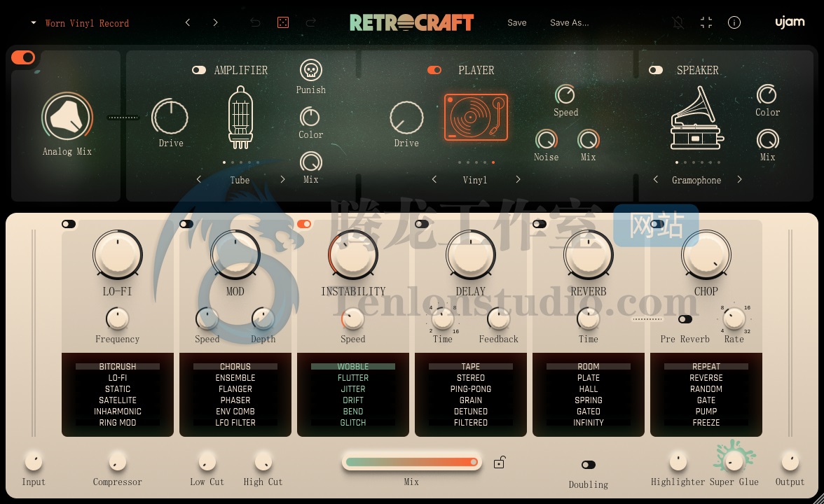Click the Compressor knob

pos(118,461)
